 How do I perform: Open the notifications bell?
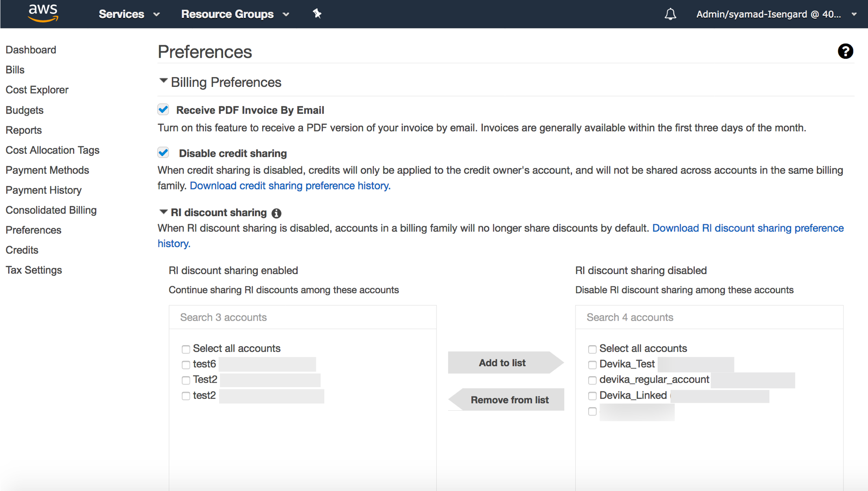(670, 14)
